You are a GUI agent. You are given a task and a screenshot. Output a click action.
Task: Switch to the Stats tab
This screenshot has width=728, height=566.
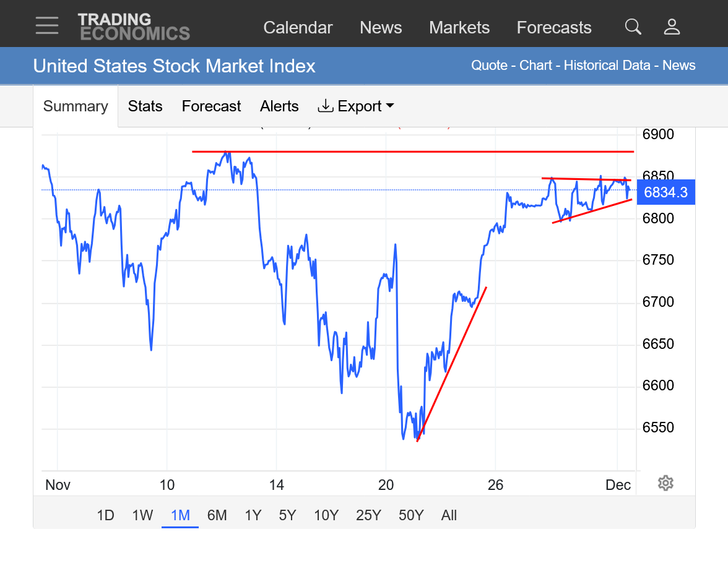[x=145, y=106]
